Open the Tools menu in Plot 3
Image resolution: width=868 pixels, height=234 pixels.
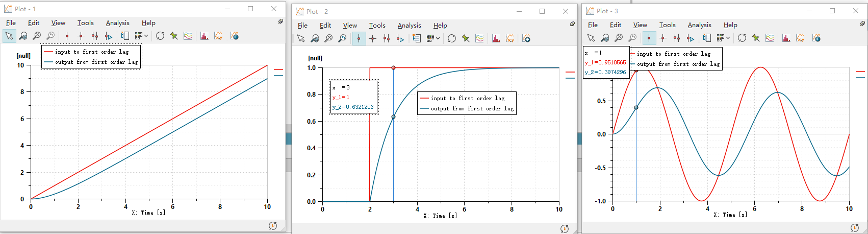(667, 25)
